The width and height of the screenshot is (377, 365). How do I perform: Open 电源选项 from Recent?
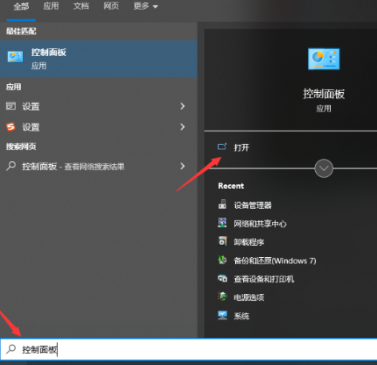coord(249,297)
